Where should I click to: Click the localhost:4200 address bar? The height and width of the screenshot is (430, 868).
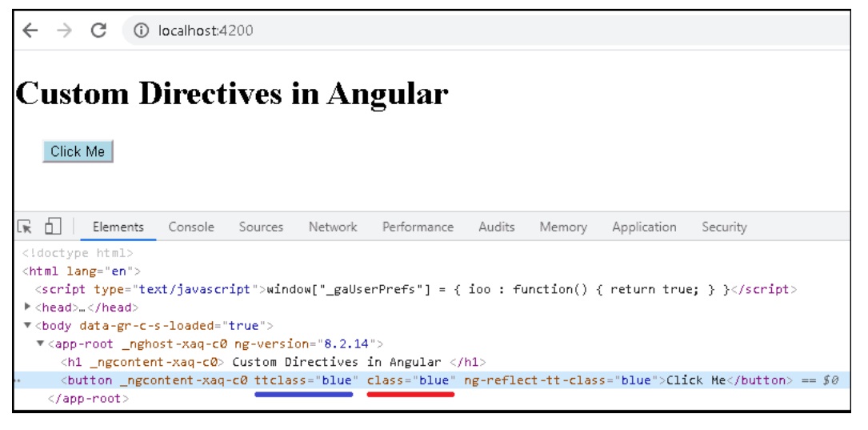480,31
